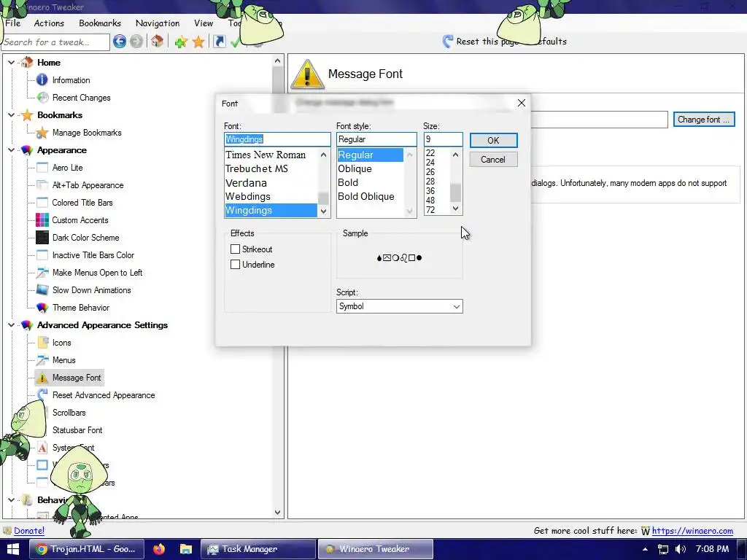This screenshot has width=747, height=560.
Task: Click the network tray icon
Action: (x=662, y=549)
